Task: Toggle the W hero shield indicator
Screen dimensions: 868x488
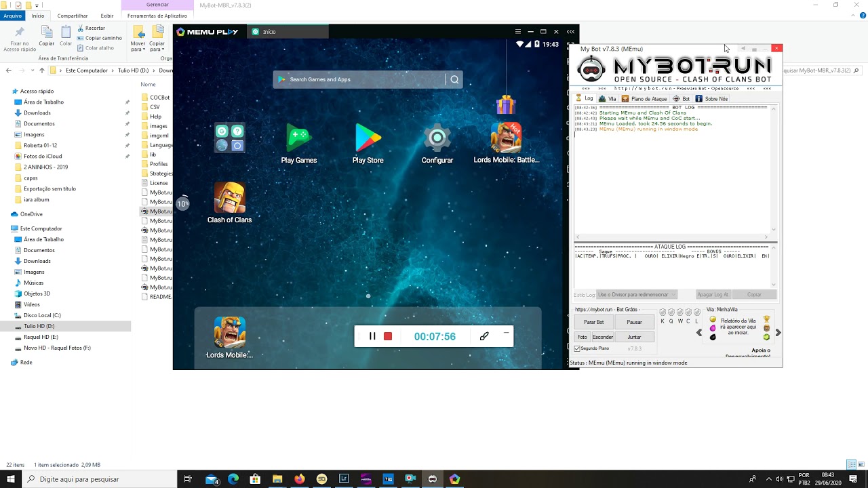Action: [680, 312]
